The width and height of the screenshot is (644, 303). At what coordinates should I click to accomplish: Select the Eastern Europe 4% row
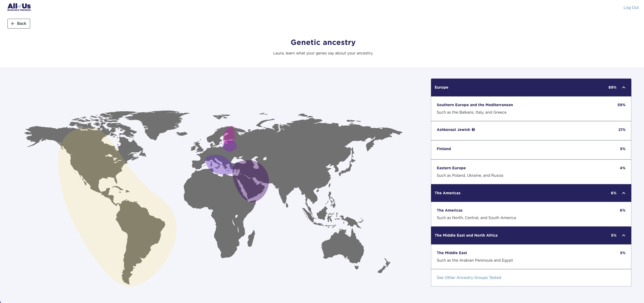pyautogui.click(x=531, y=172)
